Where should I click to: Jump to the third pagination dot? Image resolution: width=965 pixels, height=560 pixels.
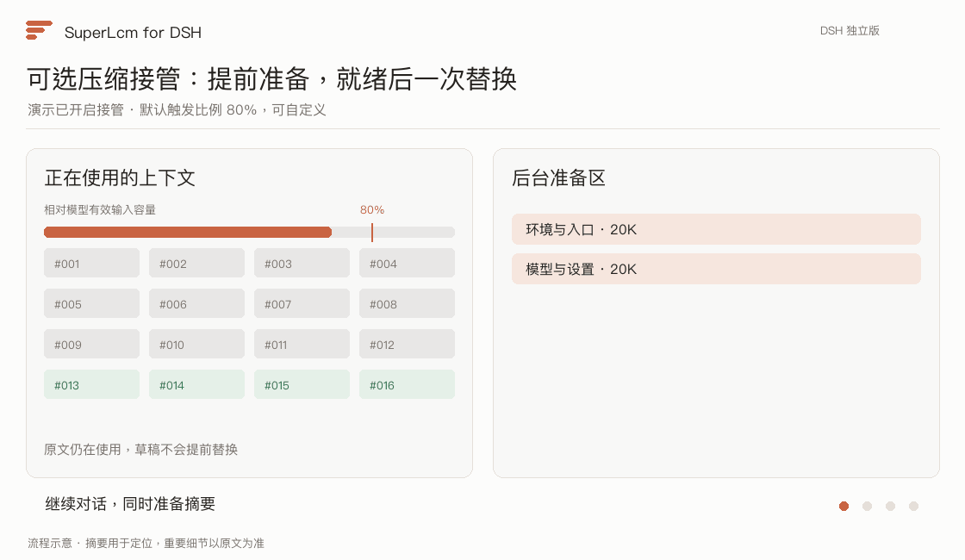890,506
